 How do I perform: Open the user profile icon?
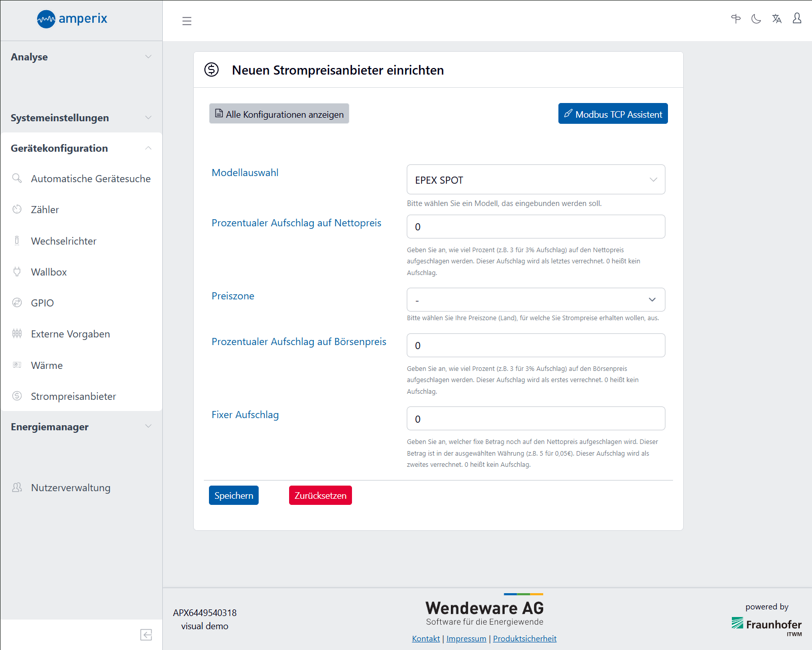[797, 19]
